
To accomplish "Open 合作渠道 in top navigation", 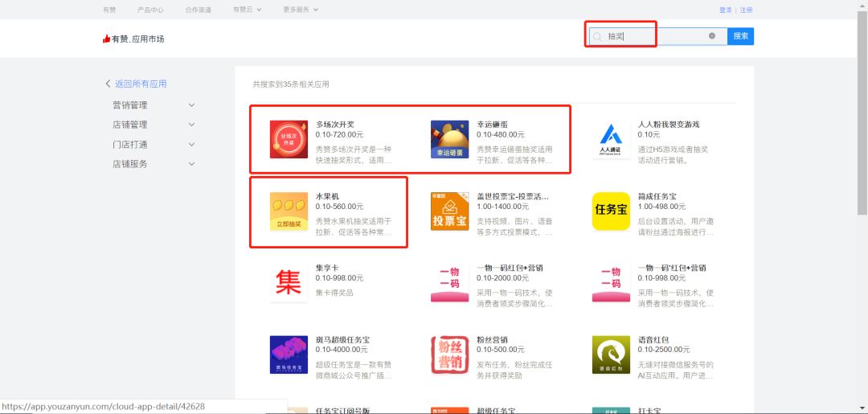I will (x=199, y=10).
